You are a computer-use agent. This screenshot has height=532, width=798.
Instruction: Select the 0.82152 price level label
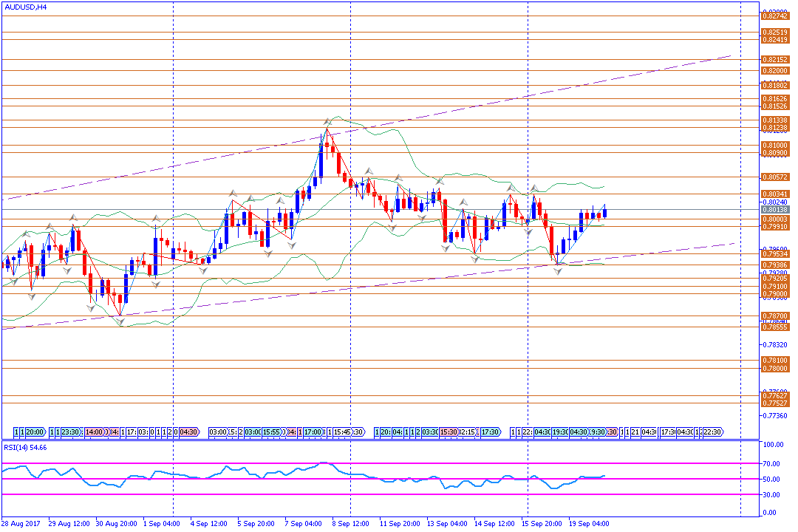point(775,60)
